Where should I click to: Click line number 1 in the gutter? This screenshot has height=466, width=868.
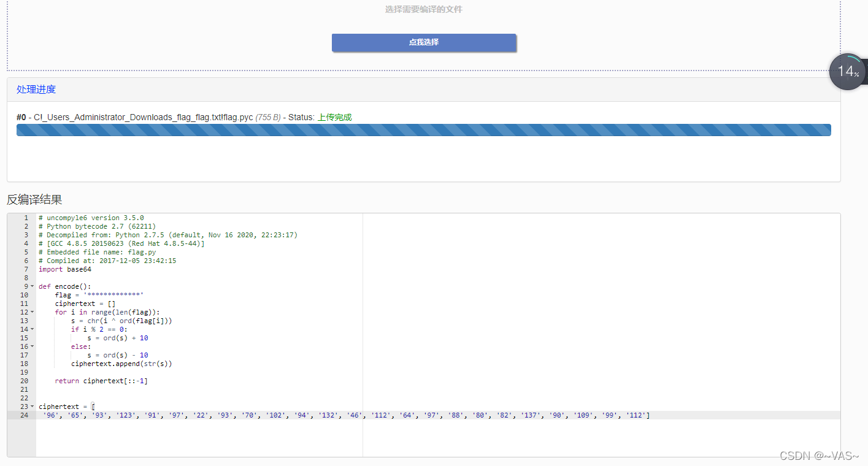[x=26, y=218]
